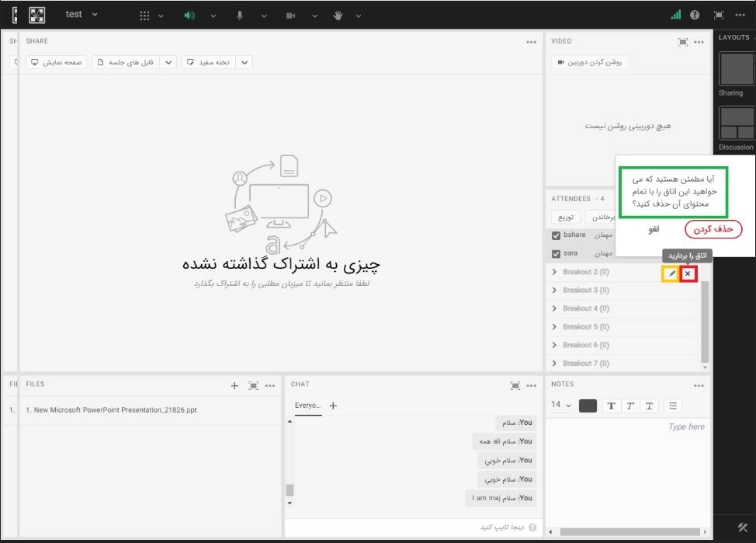Uncheck the sara attendee checkbox
Viewport: 756px width, 543px height.
coord(556,254)
